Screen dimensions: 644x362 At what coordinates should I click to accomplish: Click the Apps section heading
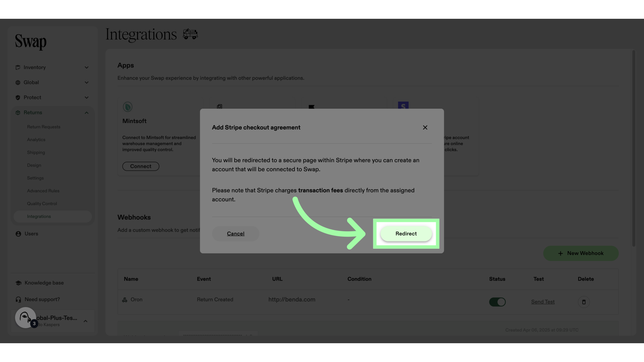125,65
